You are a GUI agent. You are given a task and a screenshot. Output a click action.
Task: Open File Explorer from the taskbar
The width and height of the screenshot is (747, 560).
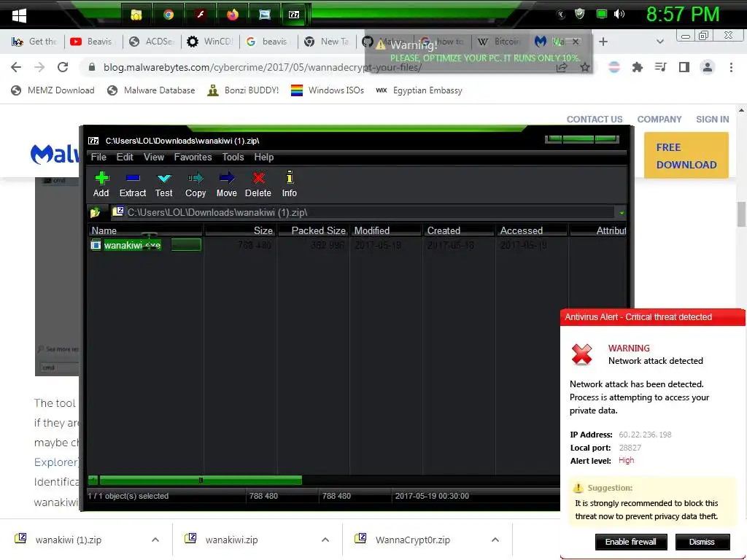tap(136, 15)
